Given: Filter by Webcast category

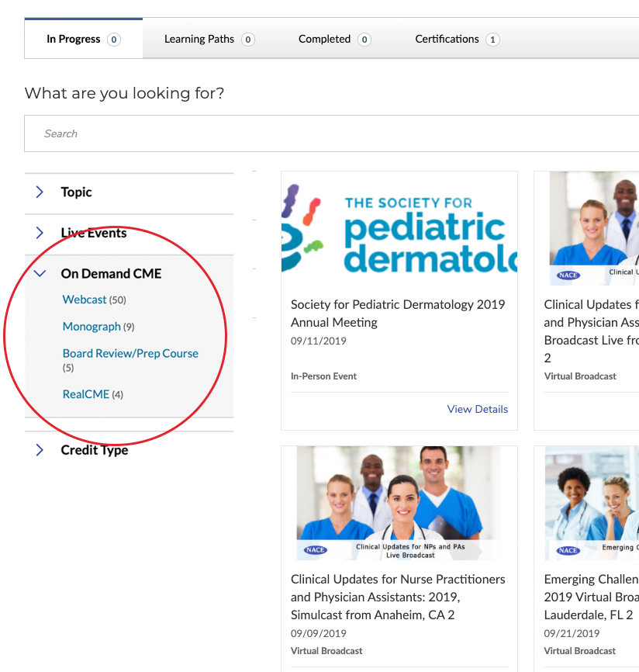Looking at the screenshot, I should pos(85,300).
